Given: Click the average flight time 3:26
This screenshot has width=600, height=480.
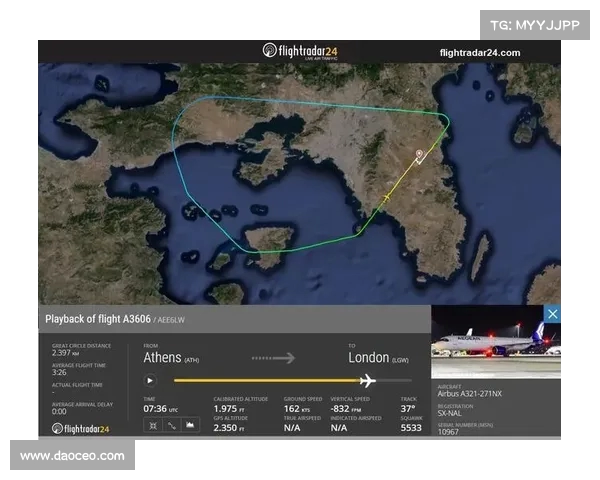Looking at the screenshot, I should point(59,372).
